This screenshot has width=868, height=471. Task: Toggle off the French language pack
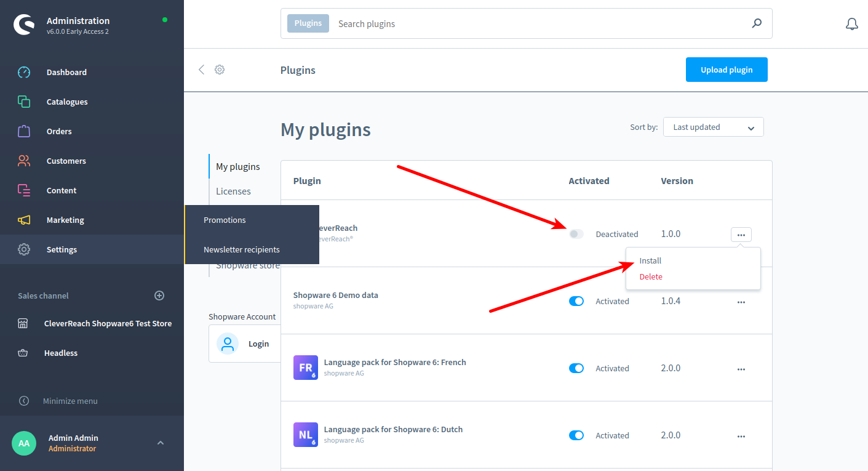coord(576,368)
